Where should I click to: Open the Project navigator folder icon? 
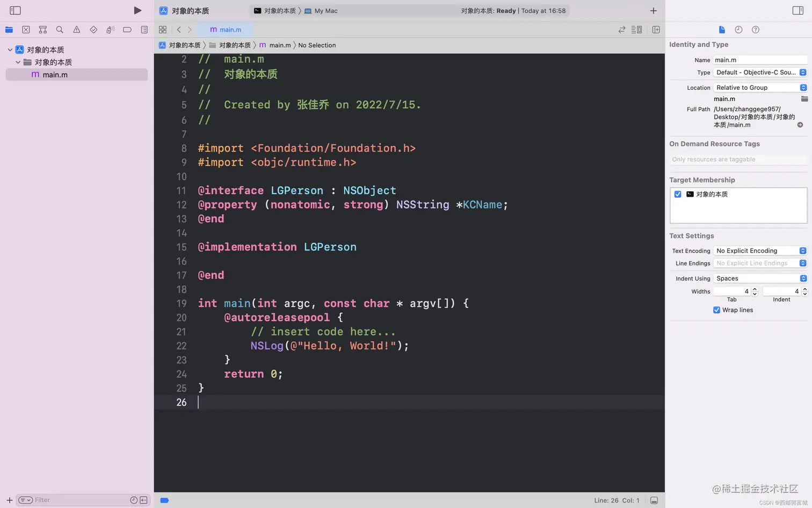coord(9,30)
